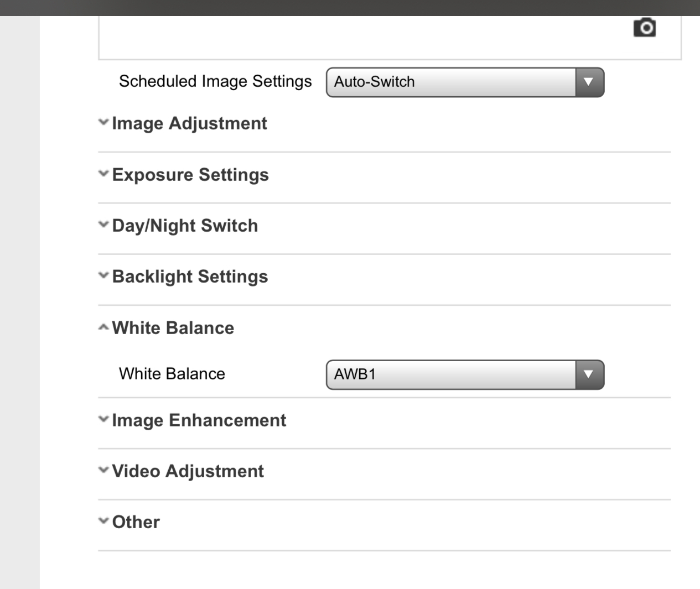Click the chevron beside Other
700x589 pixels.
(103, 521)
